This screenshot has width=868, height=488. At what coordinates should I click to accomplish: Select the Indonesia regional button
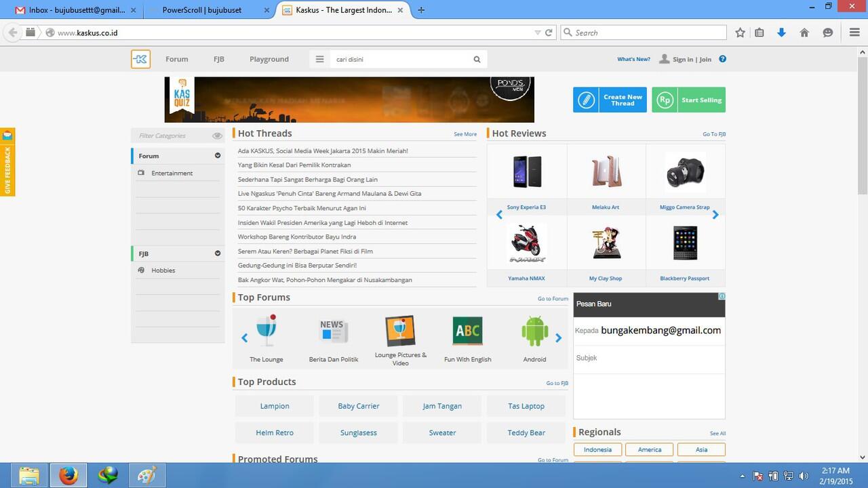tap(597, 449)
